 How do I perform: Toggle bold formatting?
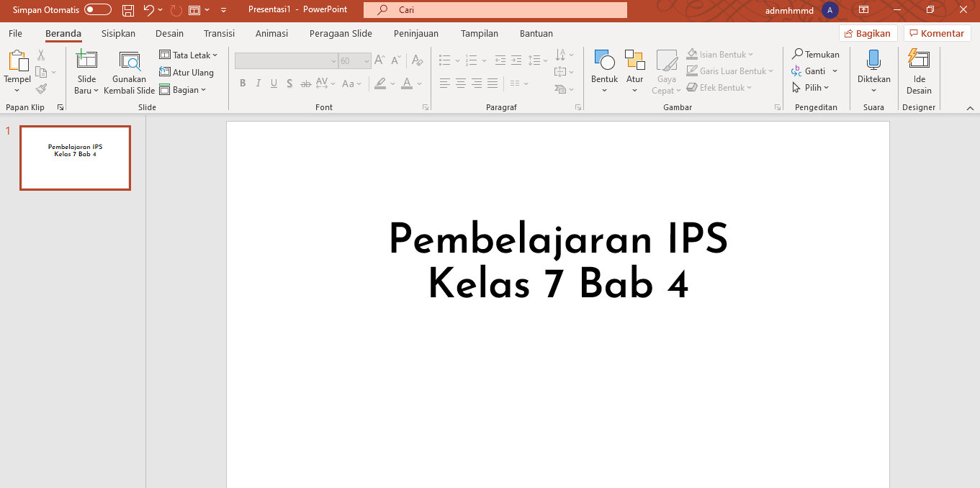point(243,83)
